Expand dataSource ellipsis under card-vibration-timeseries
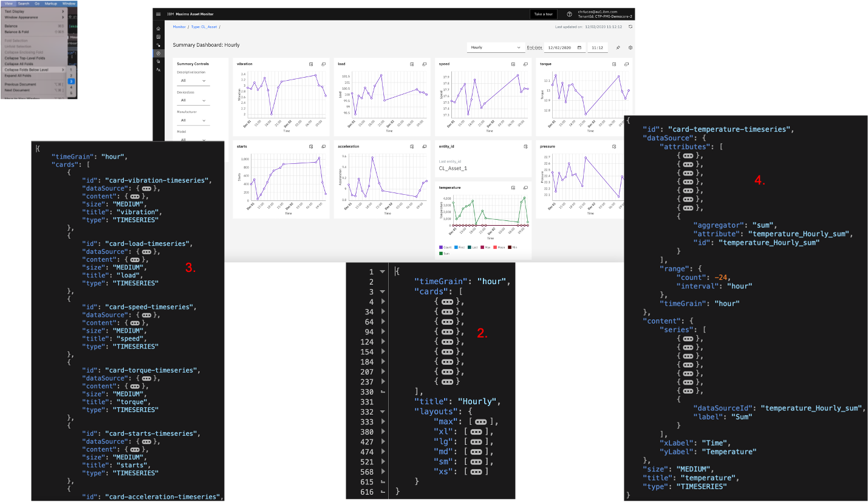 tap(146, 188)
